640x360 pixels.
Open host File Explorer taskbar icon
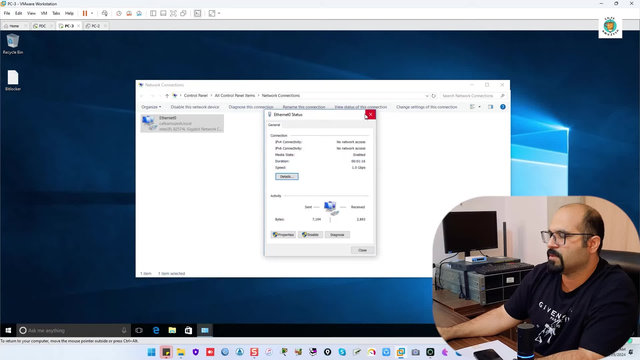click(181, 352)
